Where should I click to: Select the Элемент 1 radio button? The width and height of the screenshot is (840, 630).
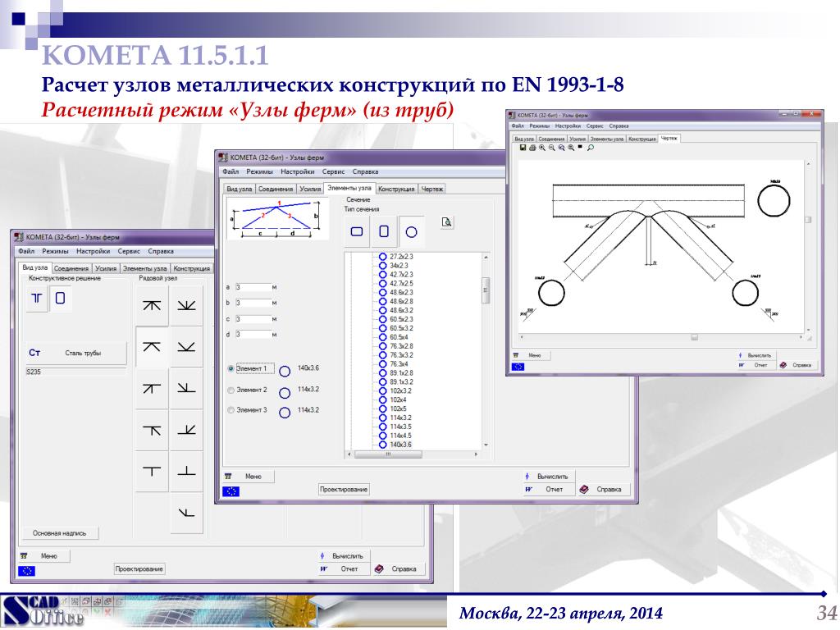[x=231, y=368]
